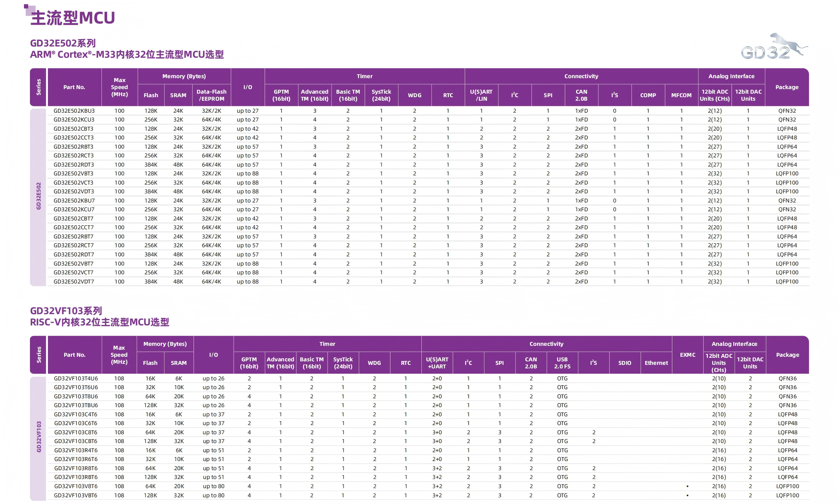The image size is (839, 504).
Task: Click the QFN32 package cell for GD32E502KCU3
Action: [787, 119]
